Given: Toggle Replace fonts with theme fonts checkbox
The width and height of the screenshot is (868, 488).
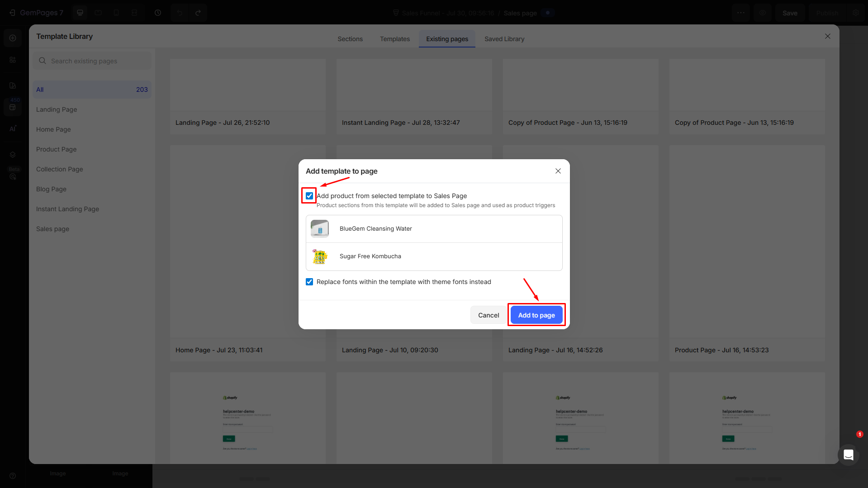Looking at the screenshot, I should [x=309, y=282].
